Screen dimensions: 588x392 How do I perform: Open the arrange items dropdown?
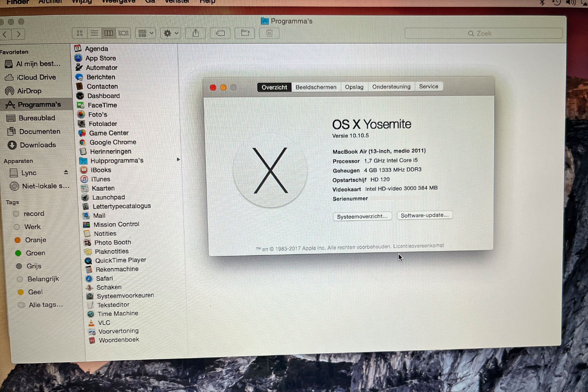[x=145, y=33]
